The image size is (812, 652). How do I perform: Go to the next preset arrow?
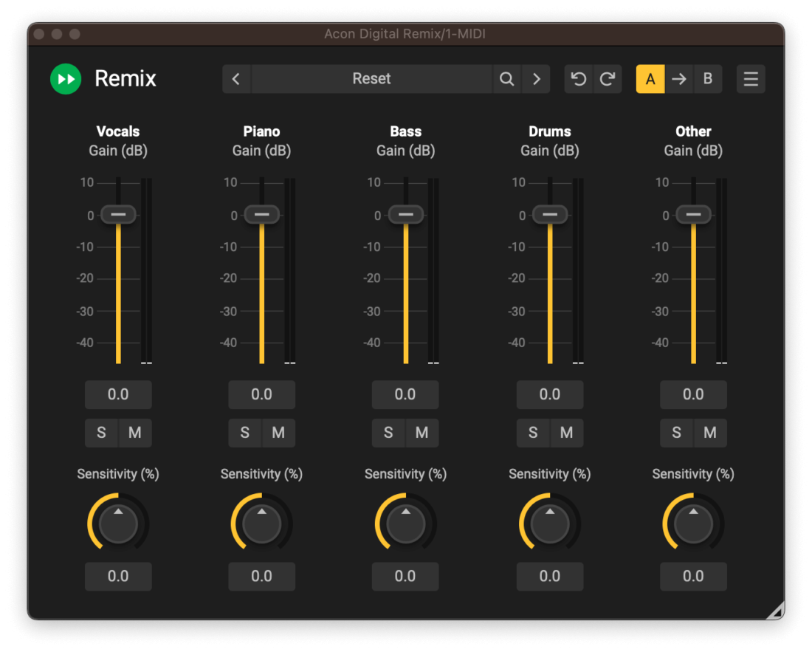click(537, 79)
